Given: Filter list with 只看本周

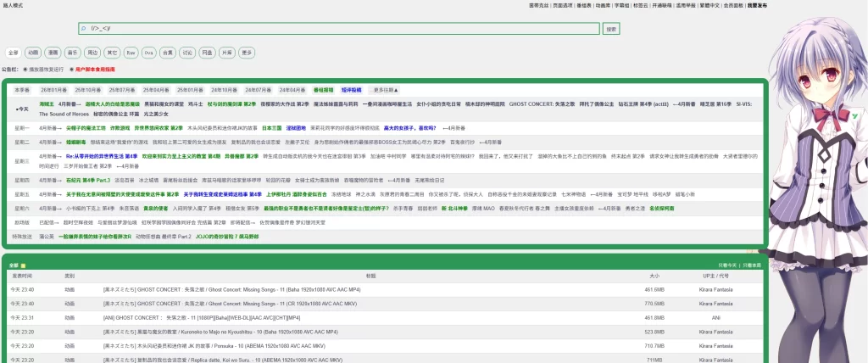Looking at the screenshot, I should [x=752, y=266].
